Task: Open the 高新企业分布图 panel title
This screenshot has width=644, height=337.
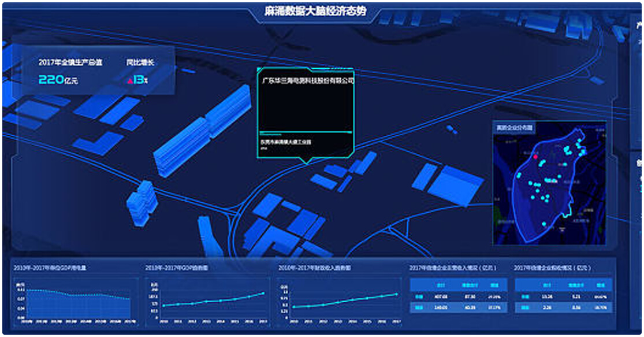Action: point(515,127)
